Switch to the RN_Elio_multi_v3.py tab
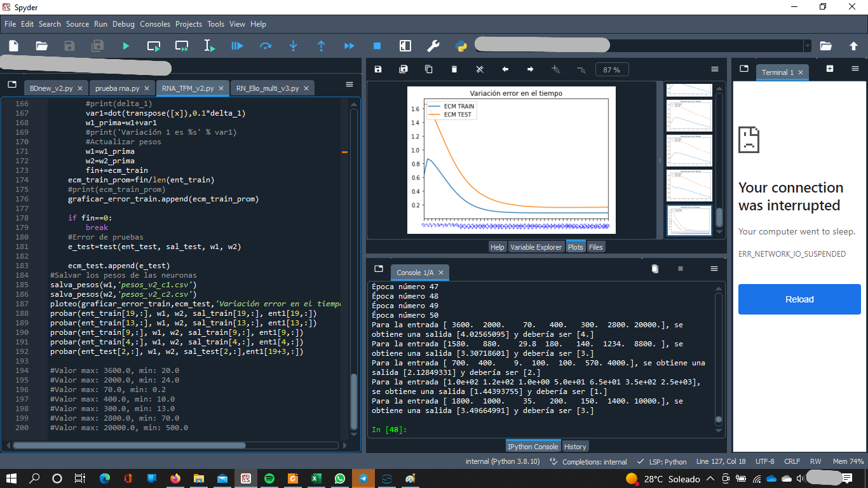Image resolution: width=868 pixels, height=488 pixels. pyautogui.click(x=267, y=88)
